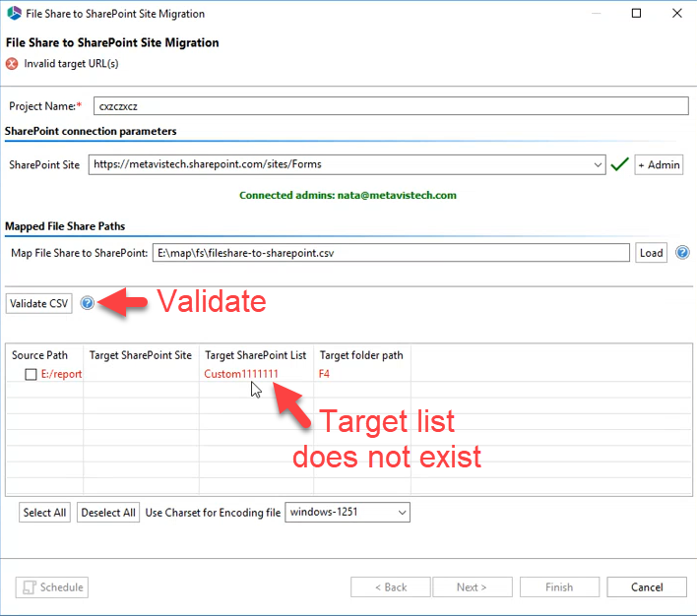Click the Finish button

[559, 587]
